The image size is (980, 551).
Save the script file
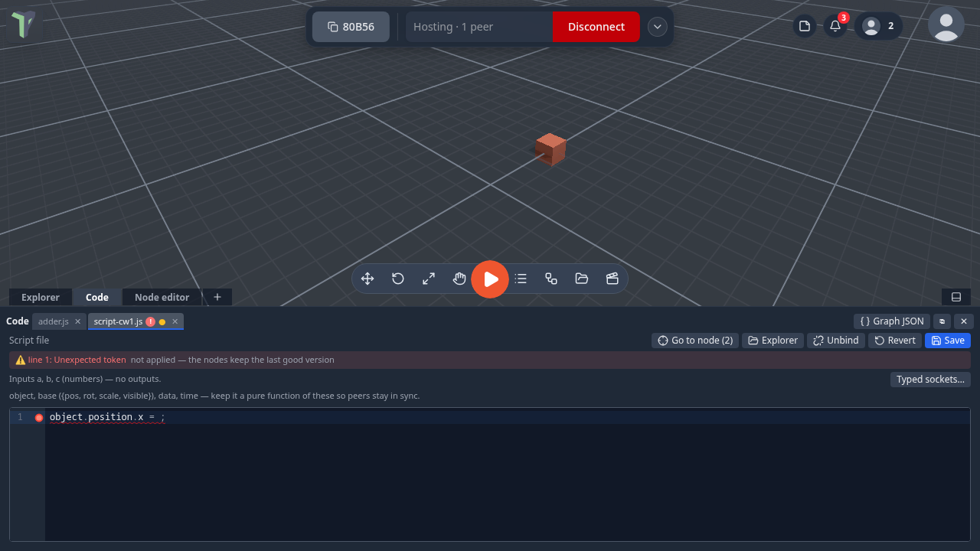[x=948, y=341]
